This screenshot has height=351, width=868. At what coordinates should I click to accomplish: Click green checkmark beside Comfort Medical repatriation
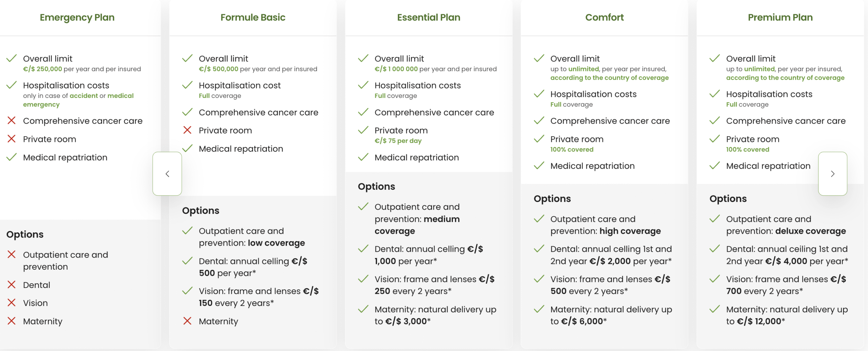coord(539,166)
